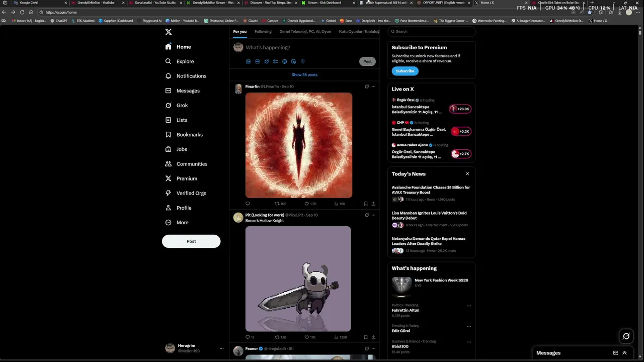The image size is (644, 362).
Task: Expand the Messages drawer
Action: (624, 353)
